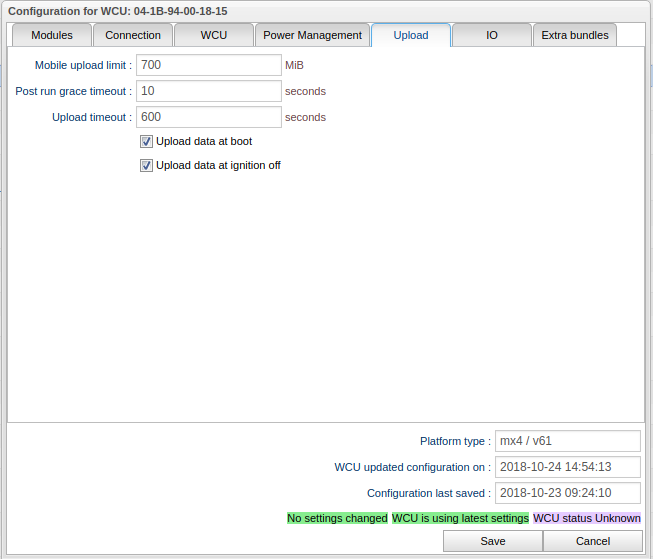
Task: Click the WCU is using latest settings label
Action: click(x=460, y=518)
